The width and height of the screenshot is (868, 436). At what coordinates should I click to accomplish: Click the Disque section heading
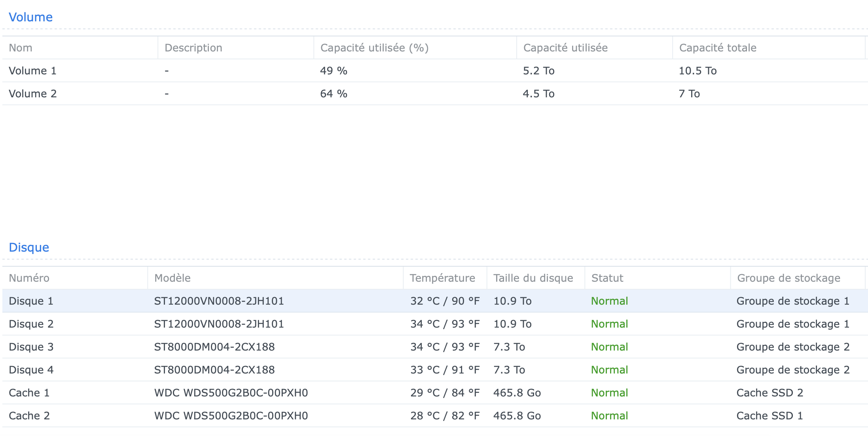(x=29, y=247)
